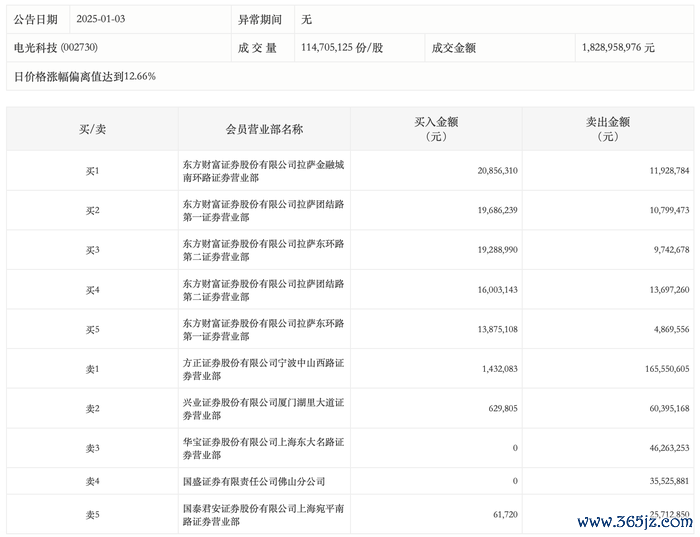Select sell amount 10,799,473

tap(669, 210)
